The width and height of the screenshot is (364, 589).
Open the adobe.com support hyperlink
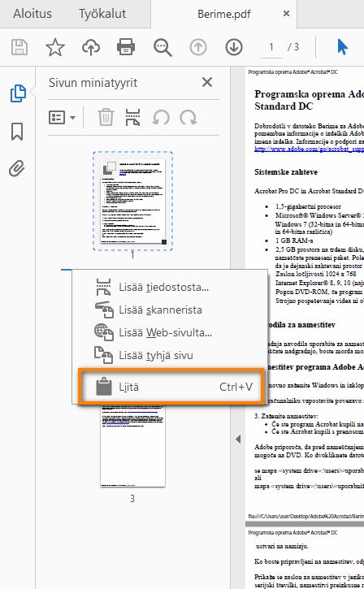point(309,149)
